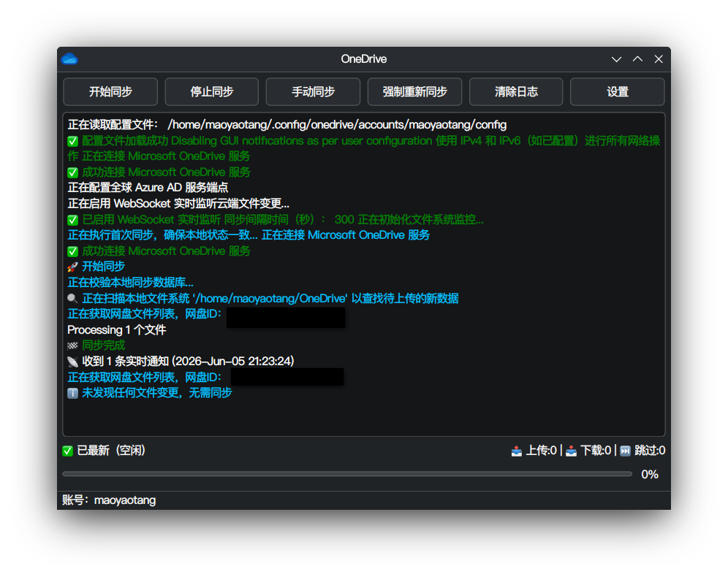Trigger 手动同步 manual sync
This screenshot has width=728, height=577.
point(313,91)
